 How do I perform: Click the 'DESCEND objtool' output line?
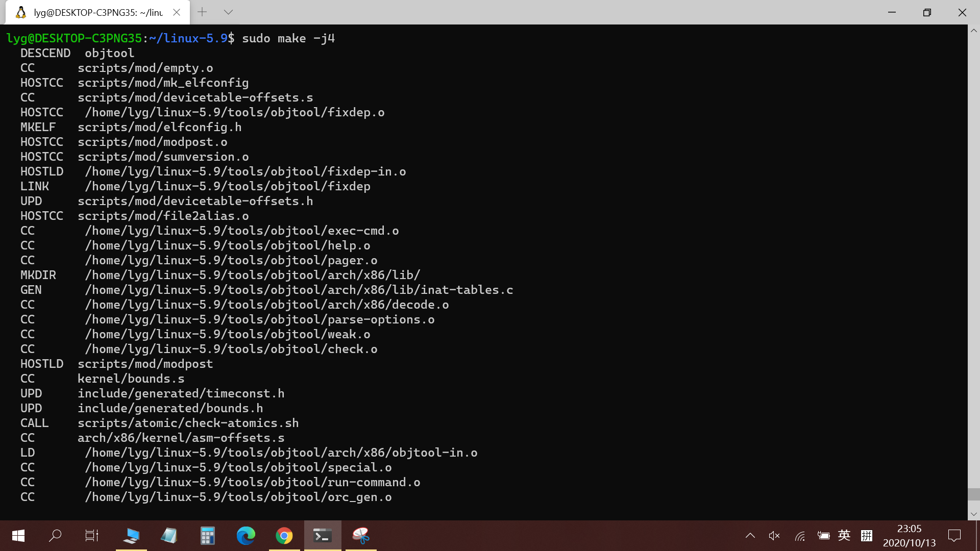(x=78, y=53)
